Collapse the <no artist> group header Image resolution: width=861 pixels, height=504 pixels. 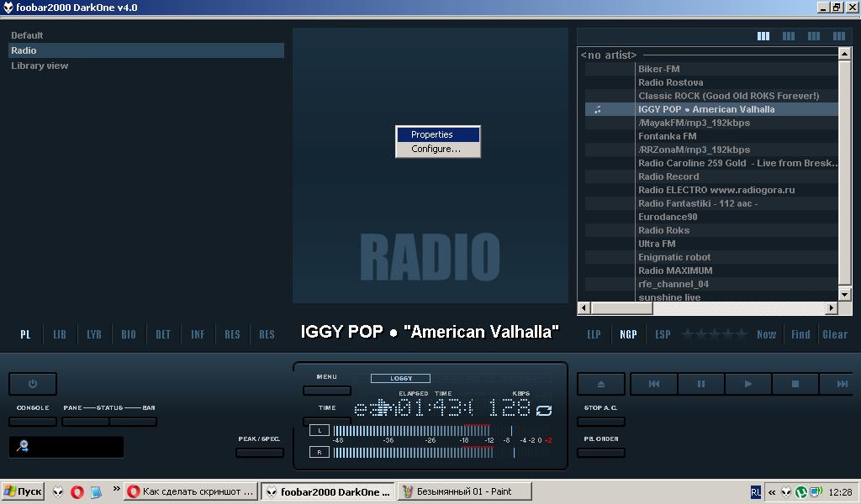pyautogui.click(x=609, y=55)
